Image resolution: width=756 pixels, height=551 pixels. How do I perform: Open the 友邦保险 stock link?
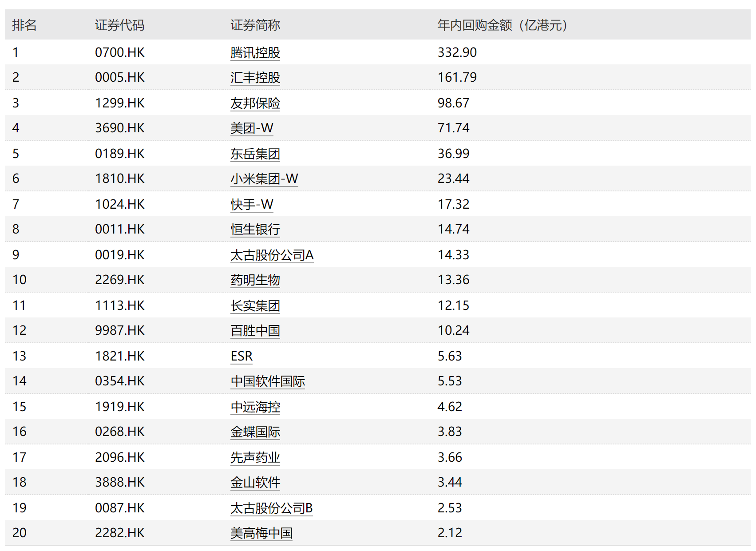pyautogui.click(x=255, y=103)
